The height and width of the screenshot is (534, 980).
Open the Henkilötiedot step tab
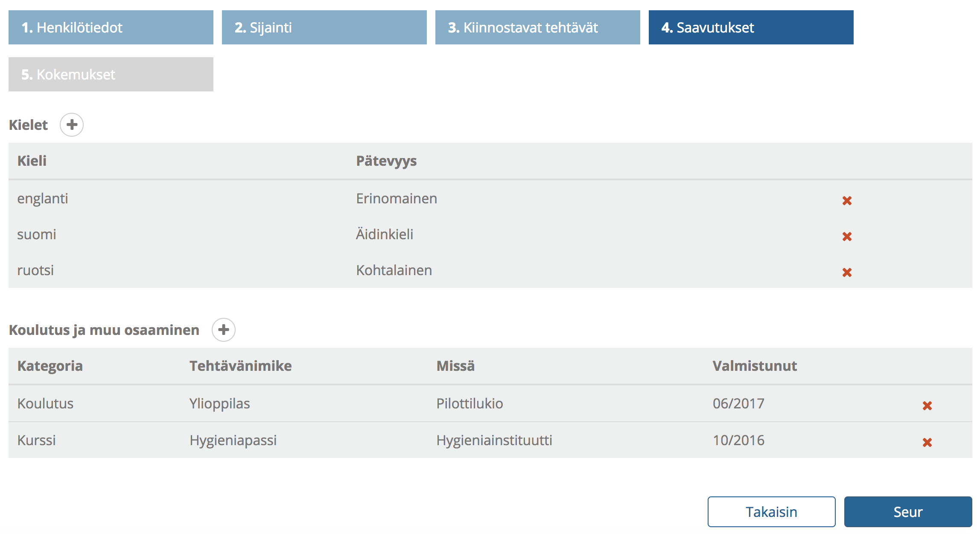[x=111, y=27]
